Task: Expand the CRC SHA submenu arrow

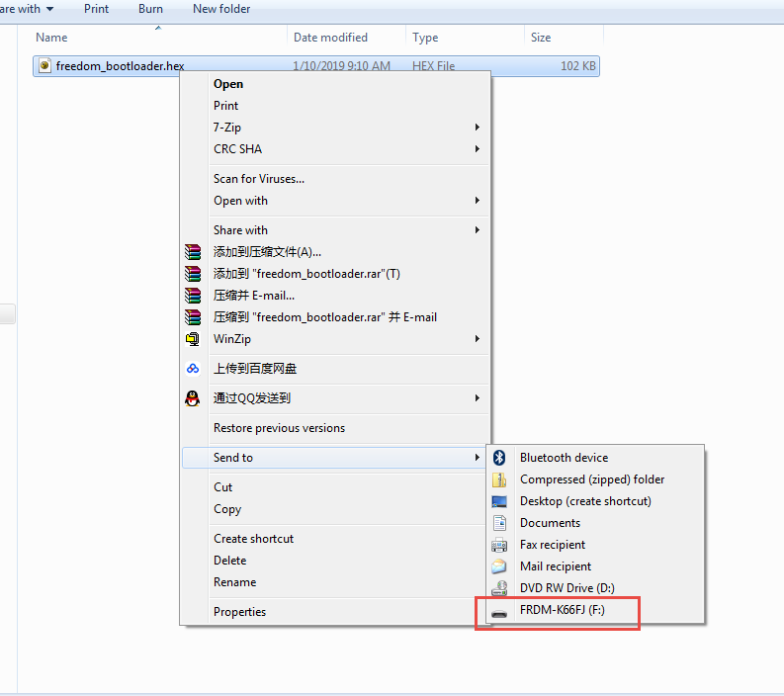Action: pyautogui.click(x=477, y=149)
